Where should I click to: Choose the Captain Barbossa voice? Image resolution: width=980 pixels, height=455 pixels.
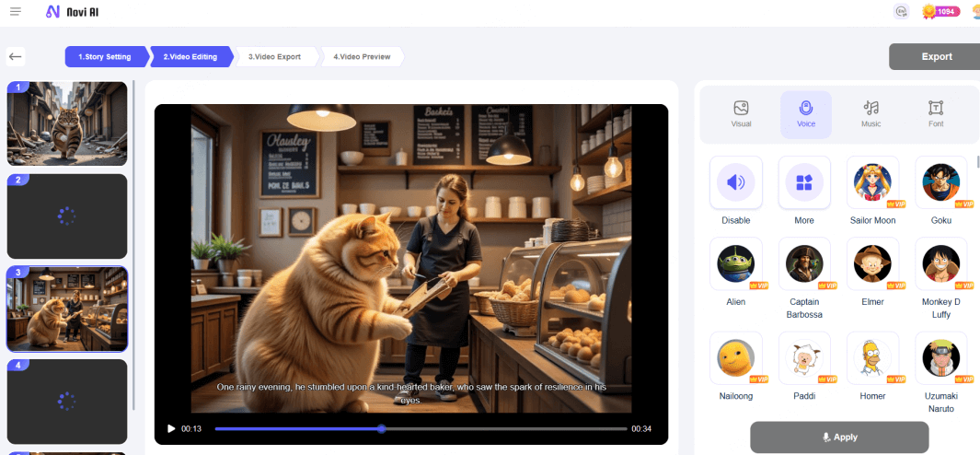tap(804, 263)
